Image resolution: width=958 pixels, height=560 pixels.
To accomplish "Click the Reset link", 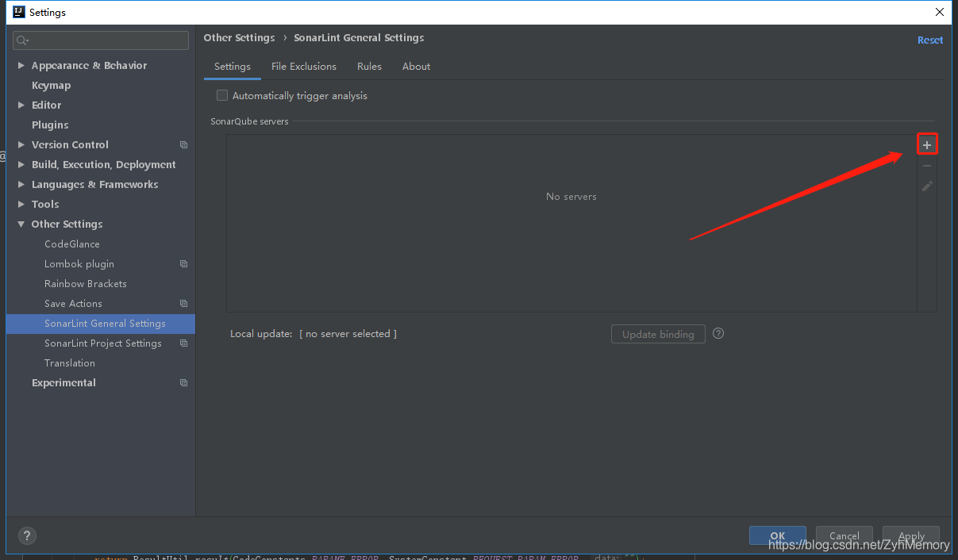I will (930, 40).
